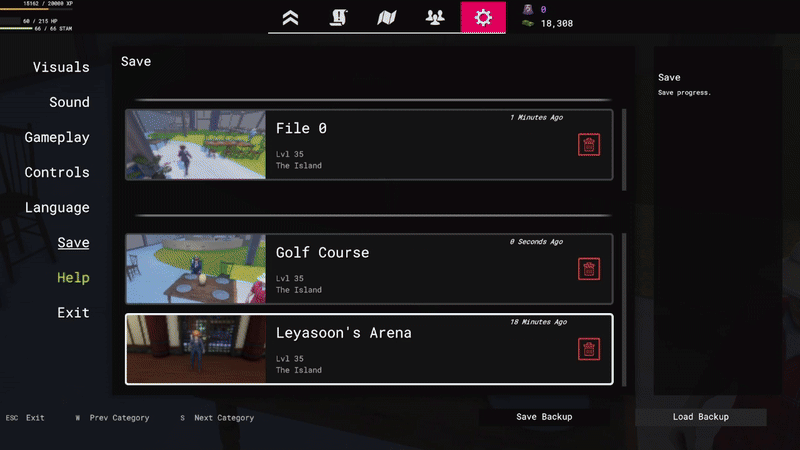Image resolution: width=800 pixels, height=450 pixels.
Task: Delete File 0 save with trash icon
Action: point(589,145)
